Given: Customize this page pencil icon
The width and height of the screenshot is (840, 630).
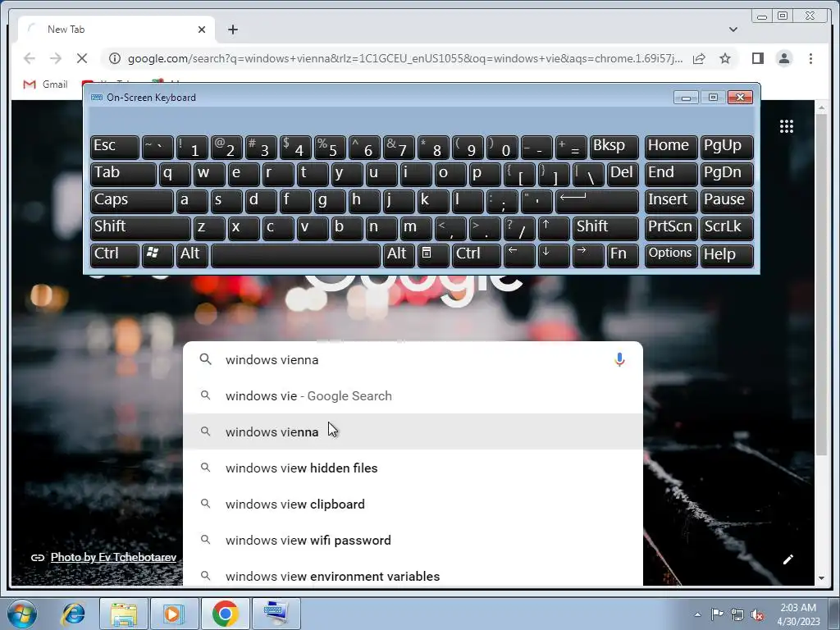Looking at the screenshot, I should 788,559.
